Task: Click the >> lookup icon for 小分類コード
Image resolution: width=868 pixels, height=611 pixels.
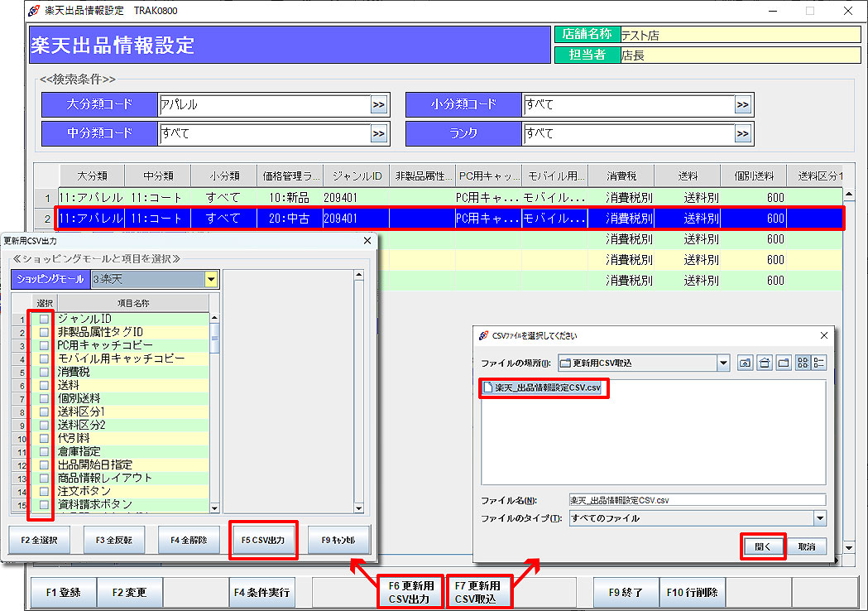Action: [x=743, y=105]
